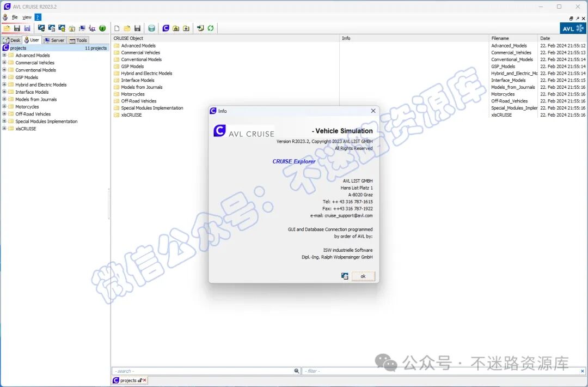588x387 pixels.
Task: Click into the search field
Action: point(203,371)
